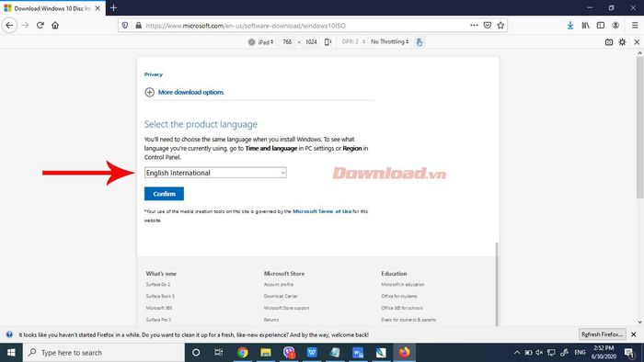The image size is (644, 362).
Task: Open Account profile footer link
Action: pos(279,285)
